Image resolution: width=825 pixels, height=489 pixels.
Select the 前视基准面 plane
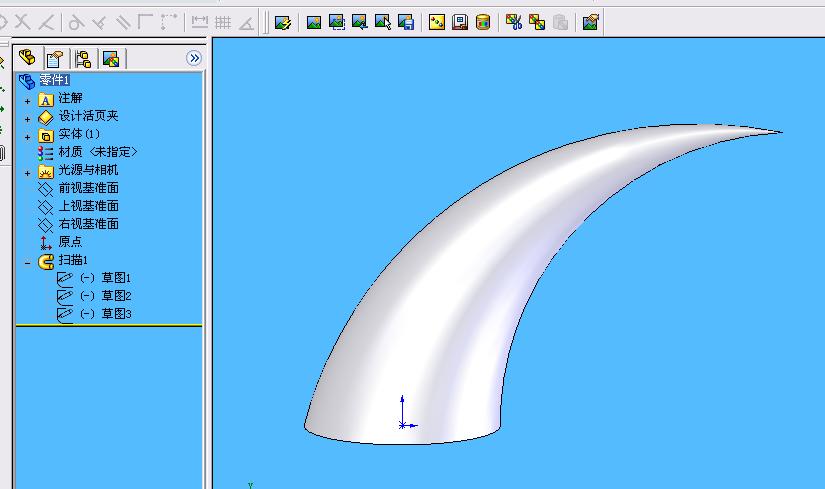tap(88, 188)
